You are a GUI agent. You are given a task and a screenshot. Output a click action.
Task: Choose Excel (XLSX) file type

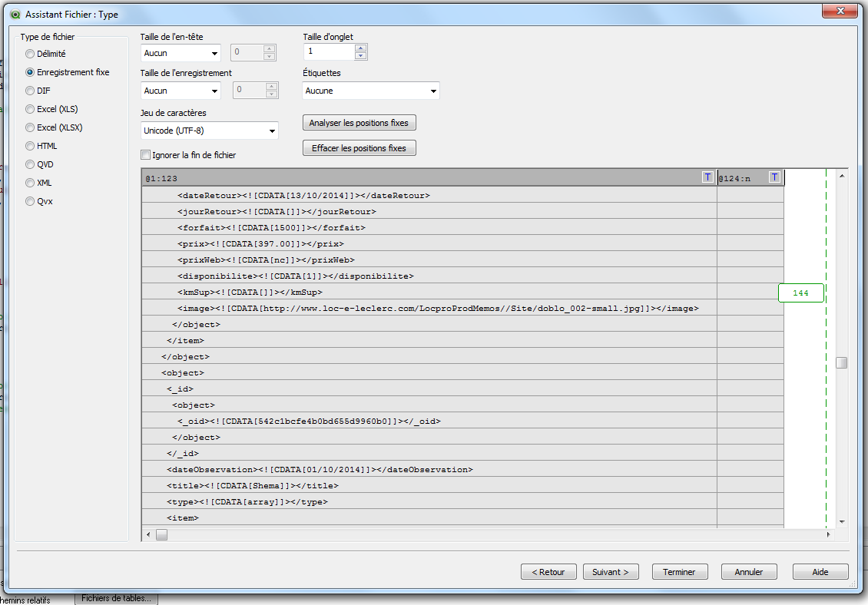click(30, 127)
